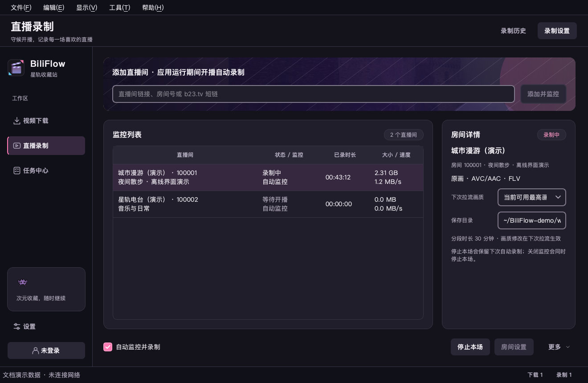Open the 工具(T) menu

[x=120, y=8]
